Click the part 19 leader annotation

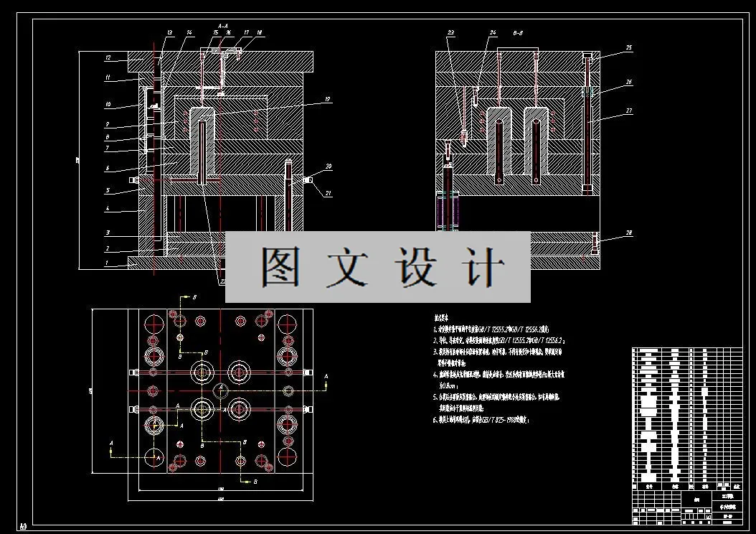click(x=327, y=100)
